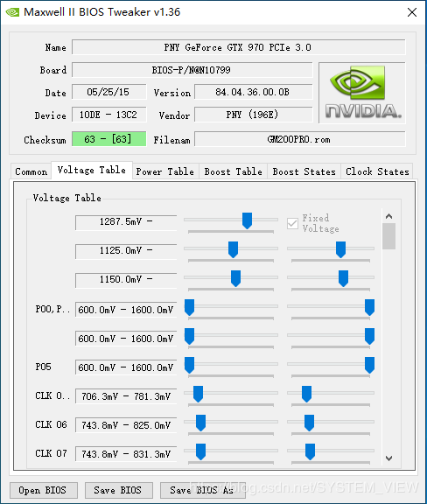Click the Device field 10DE - 13C2
The image size is (427, 504).
[109, 115]
